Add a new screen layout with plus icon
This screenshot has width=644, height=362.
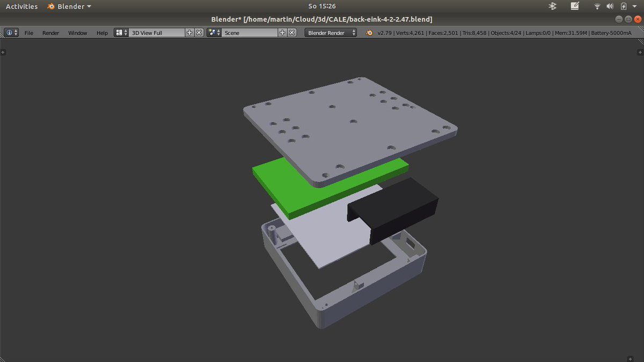tap(189, 33)
